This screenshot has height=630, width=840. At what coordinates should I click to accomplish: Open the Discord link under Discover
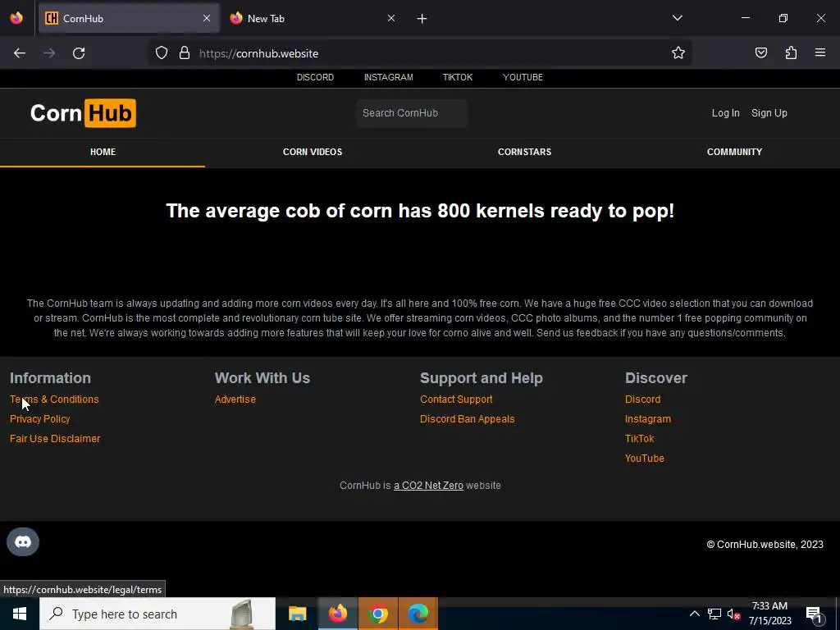click(x=643, y=399)
